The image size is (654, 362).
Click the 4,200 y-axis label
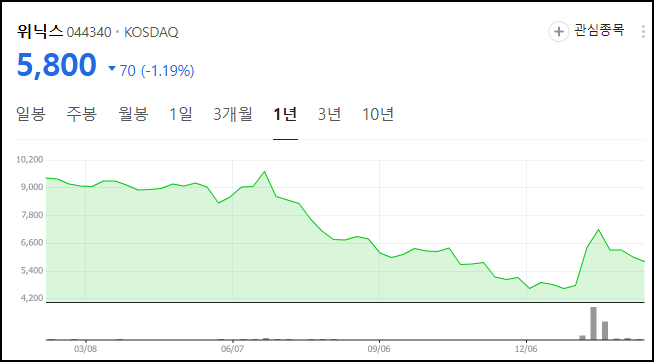pyautogui.click(x=32, y=298)
